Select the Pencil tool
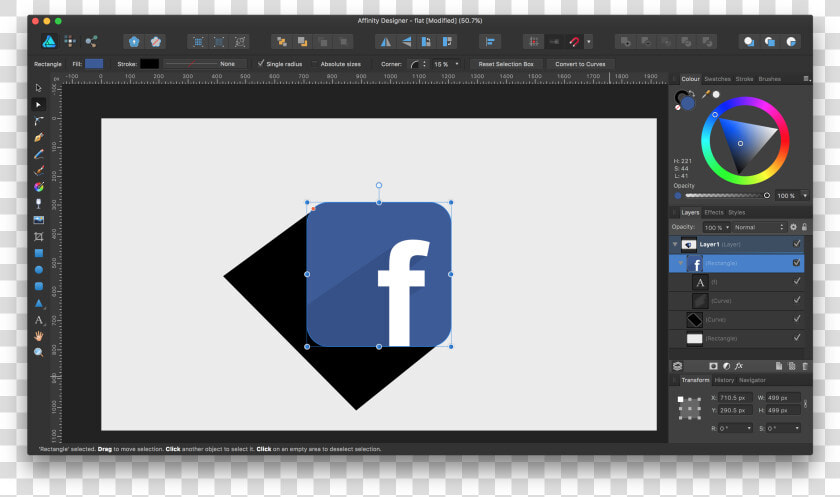This screenshot has width=840, height=497. [39, 154]
